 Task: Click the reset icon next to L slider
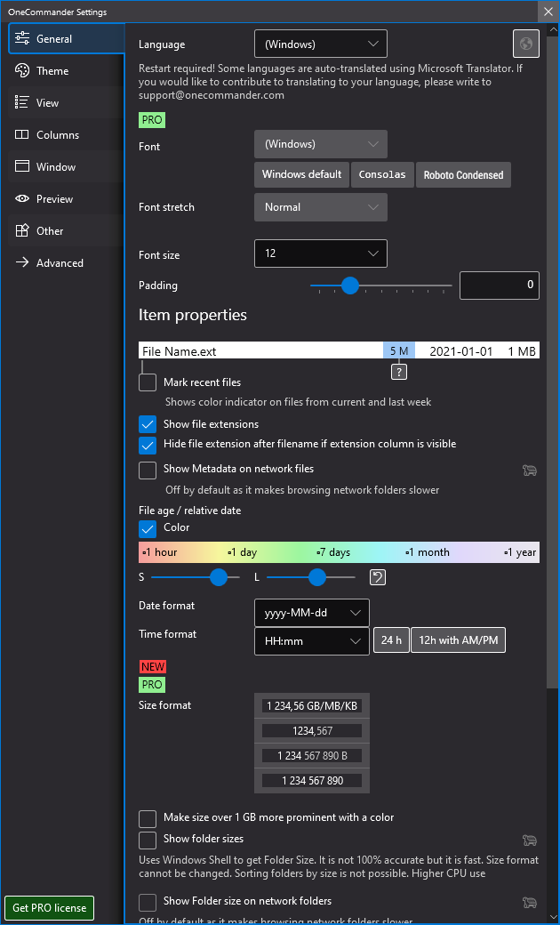coord(377,577)
